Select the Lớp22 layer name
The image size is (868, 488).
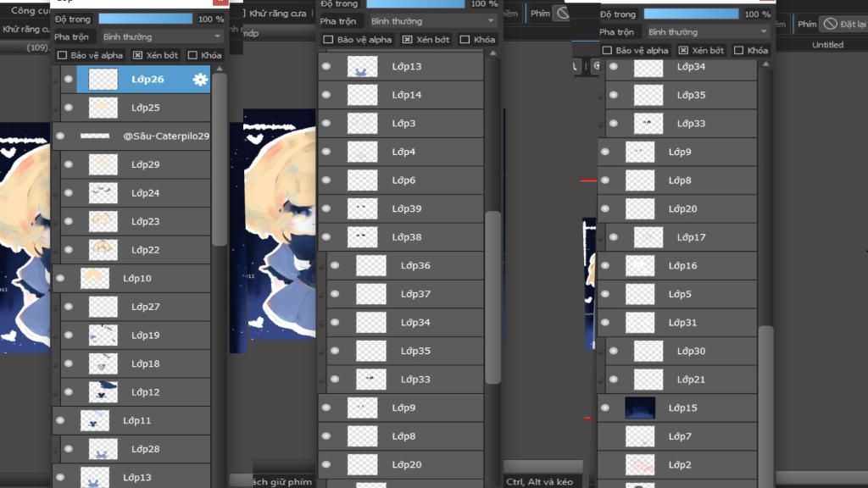point(146,250)
